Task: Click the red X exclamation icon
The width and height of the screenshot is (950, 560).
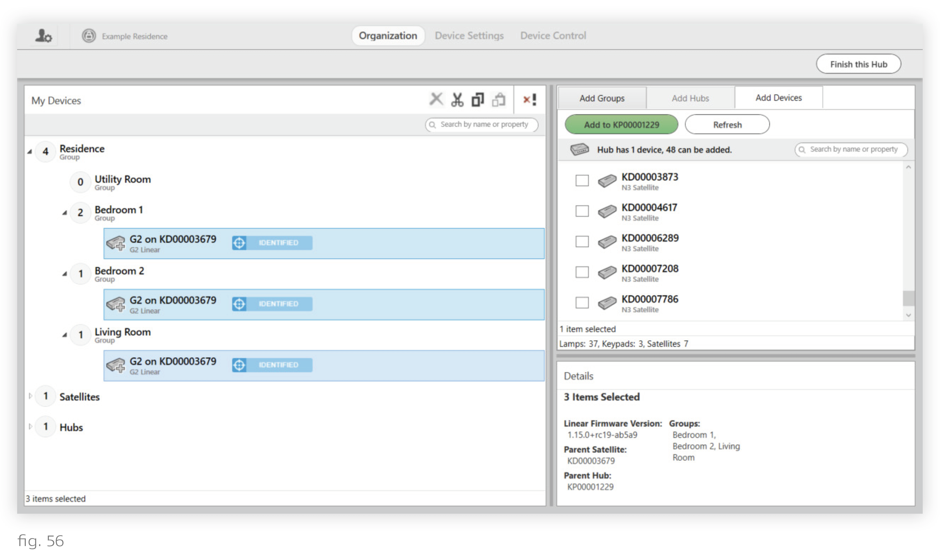Action: click(x=529, y=100)
